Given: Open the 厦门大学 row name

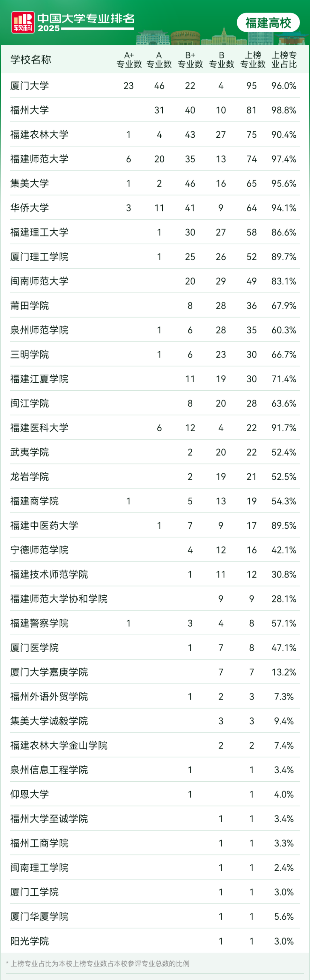Looking at the screenshot, I should [x=30, y=86].
